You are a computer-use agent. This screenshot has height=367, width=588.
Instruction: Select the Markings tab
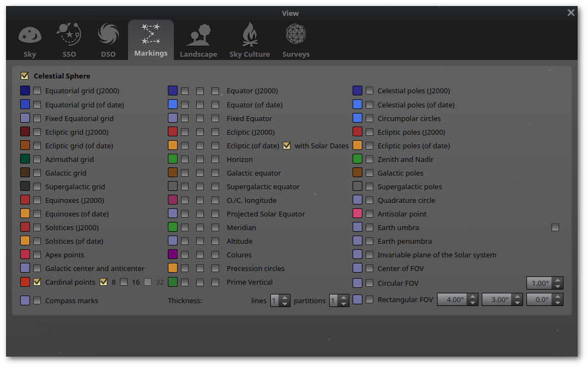tap(151, 40)
